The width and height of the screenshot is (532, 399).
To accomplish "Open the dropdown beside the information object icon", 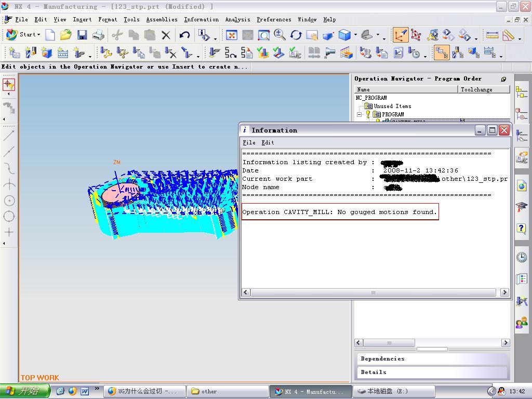I will click(x=215, y=39).
